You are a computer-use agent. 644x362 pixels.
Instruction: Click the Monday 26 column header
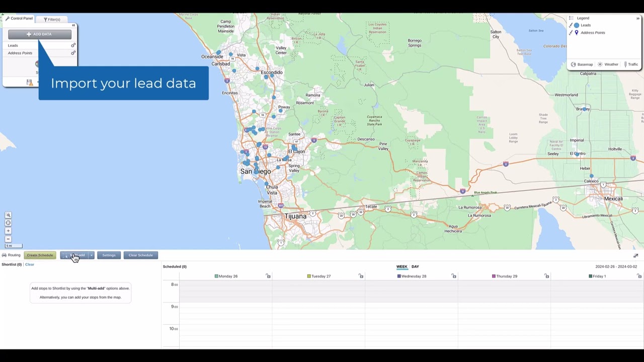pyautogui.click(x=226, y=276)
